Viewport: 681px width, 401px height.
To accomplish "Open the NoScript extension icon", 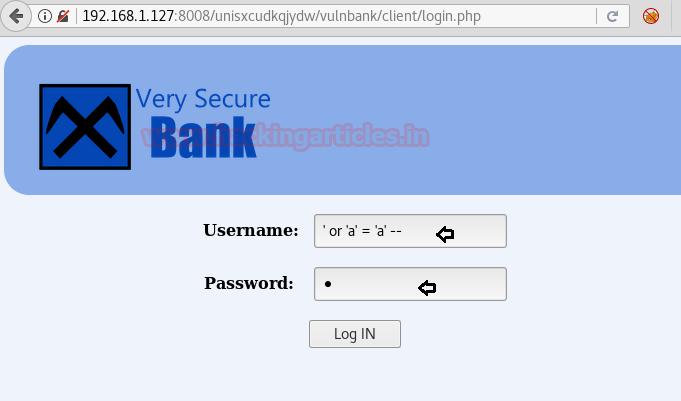I will point(651,17).
